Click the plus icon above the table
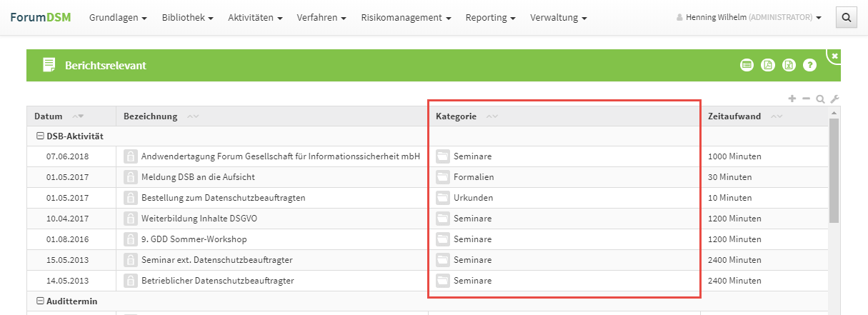This screenshot has height=315, width=868. pos(792,99)
